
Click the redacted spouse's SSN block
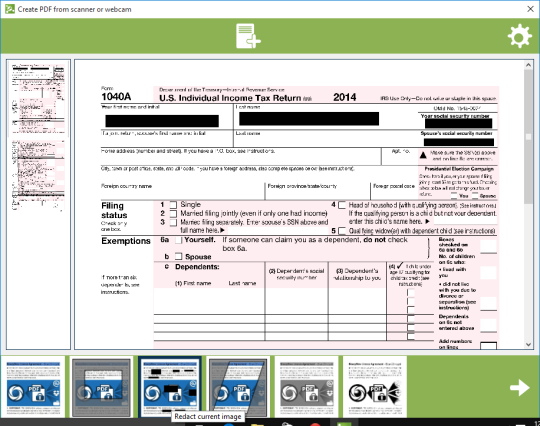459,142
